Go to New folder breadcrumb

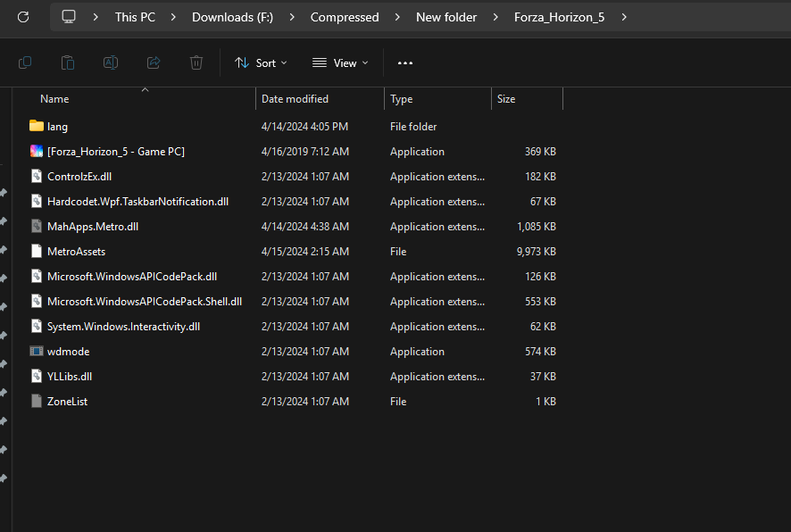coord(446,17)
